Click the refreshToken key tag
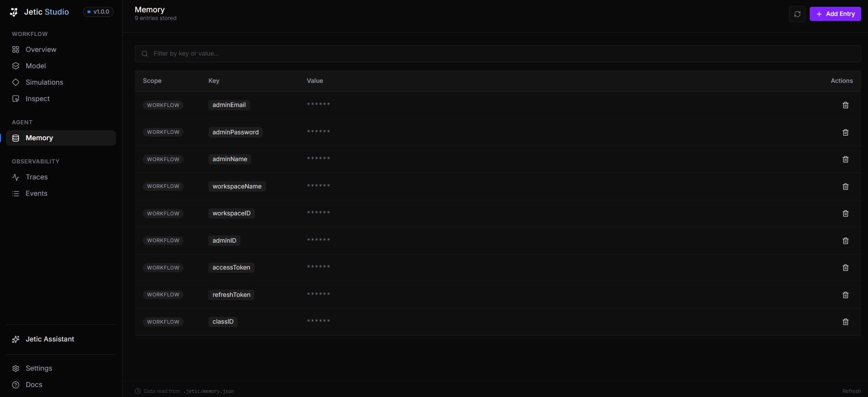Screen dimensions: 868x397 click(x=231, y=295)
